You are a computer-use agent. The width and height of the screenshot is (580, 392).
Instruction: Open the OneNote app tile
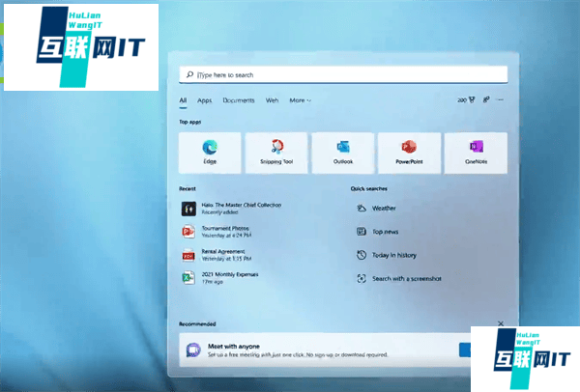coord(475,152)
